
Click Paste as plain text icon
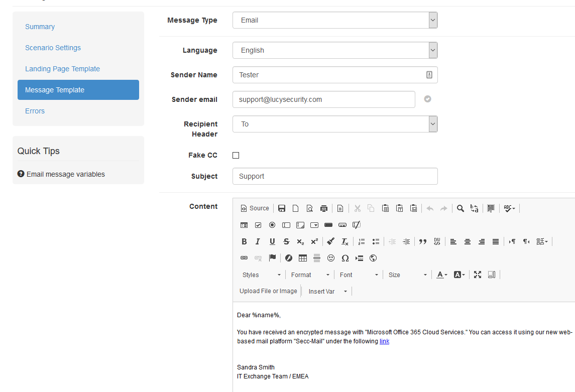400,208
